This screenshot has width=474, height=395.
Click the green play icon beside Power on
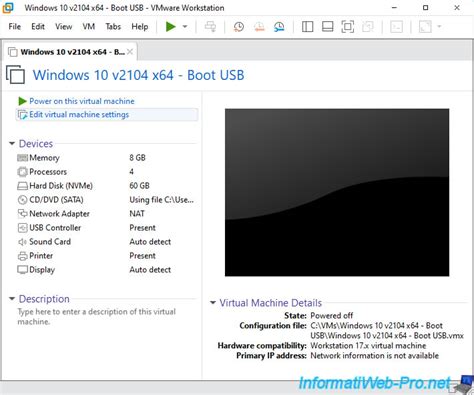(x=22, y=101)
